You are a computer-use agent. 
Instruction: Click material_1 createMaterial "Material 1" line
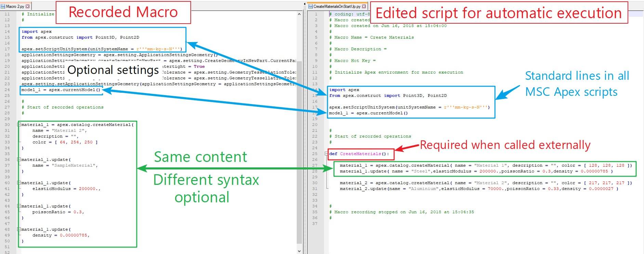tap(486, 165)
